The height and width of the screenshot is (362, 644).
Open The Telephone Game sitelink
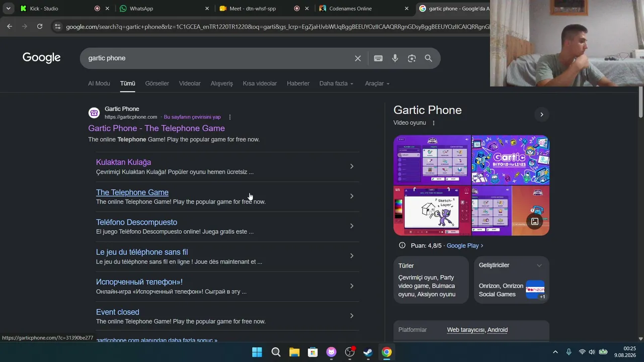point(132,193)
